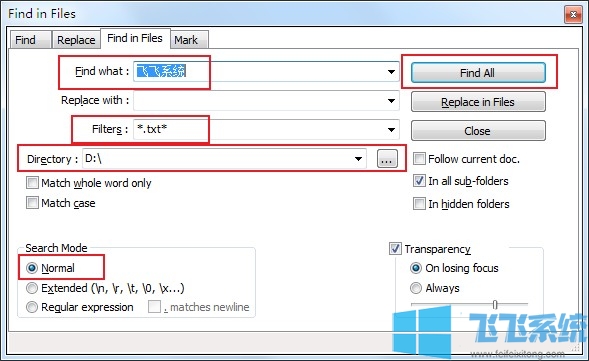
Task: Click into the Replace with text field
Action: point(259,101)
